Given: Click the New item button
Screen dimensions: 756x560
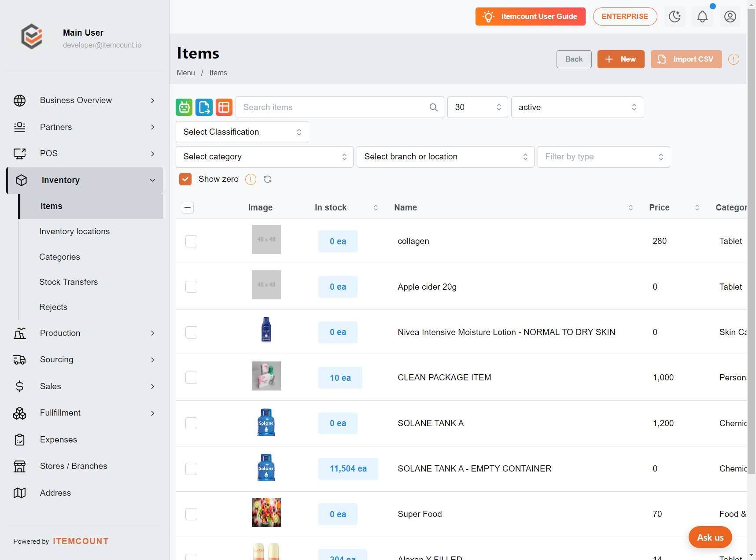Looking at the screenshot, I should pyautogui.click(x=621, y=59).
